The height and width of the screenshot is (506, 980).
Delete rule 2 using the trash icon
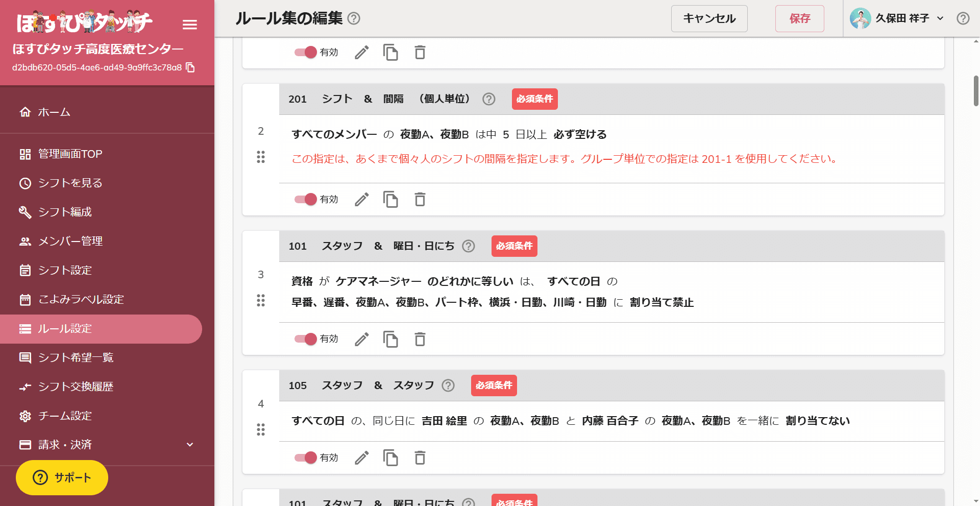pos(420,199)
